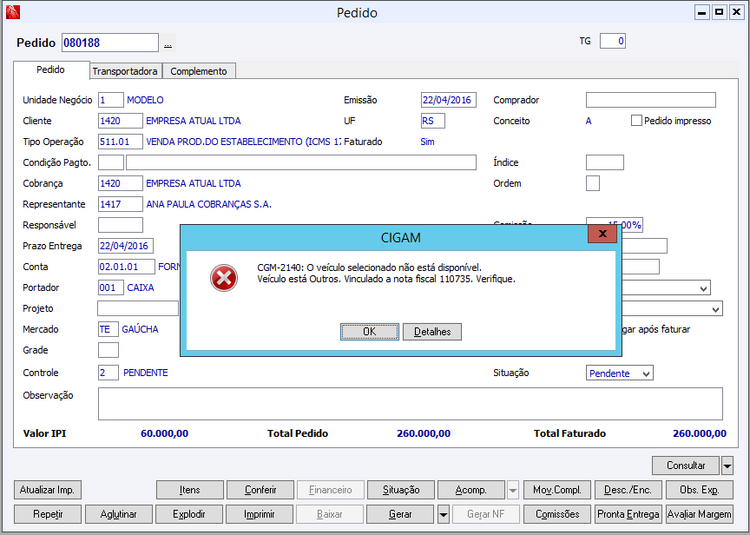The height and width of the screenshot is (535, 750).
Task: Minimize the Pedido window
Action: (702, 12)
